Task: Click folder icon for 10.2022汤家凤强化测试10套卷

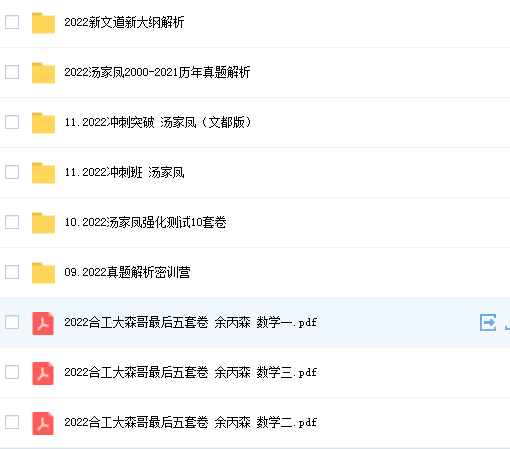Action: tap(43, 223)
